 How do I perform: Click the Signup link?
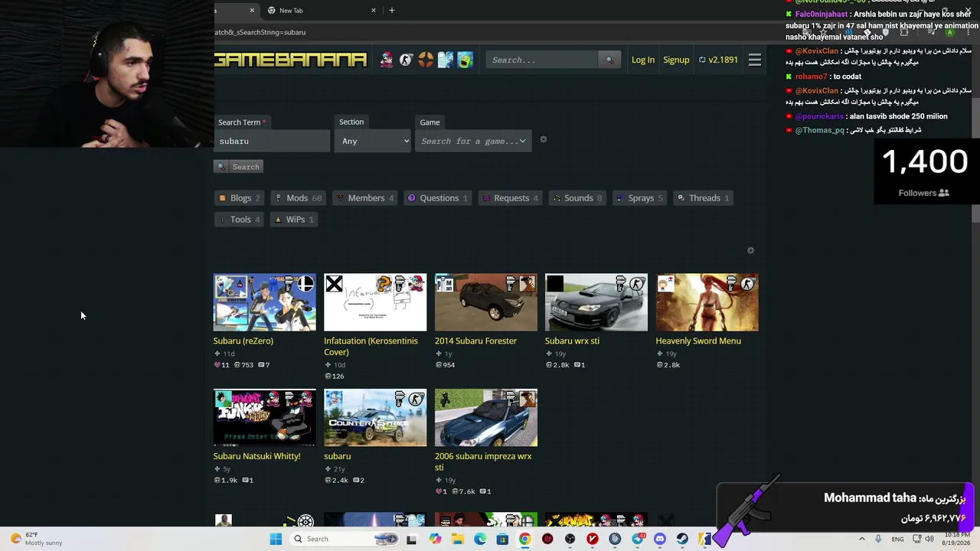coord(676,60)
